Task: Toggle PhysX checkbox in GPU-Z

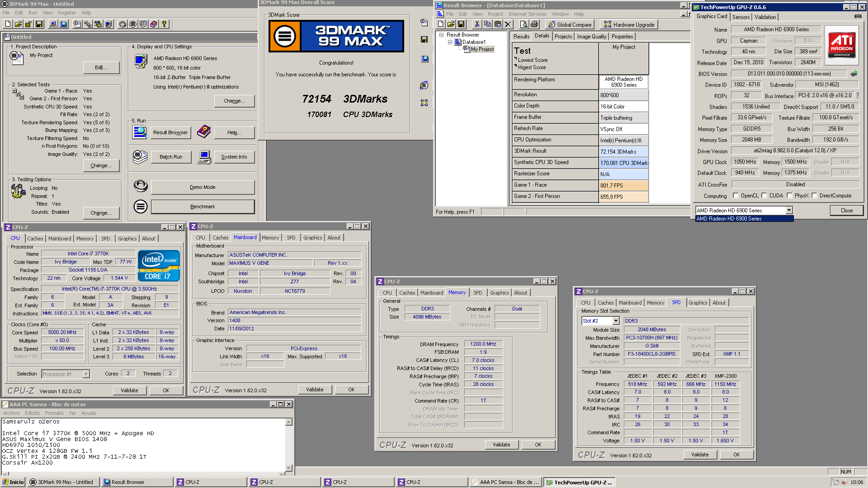Action: point(789,196)
